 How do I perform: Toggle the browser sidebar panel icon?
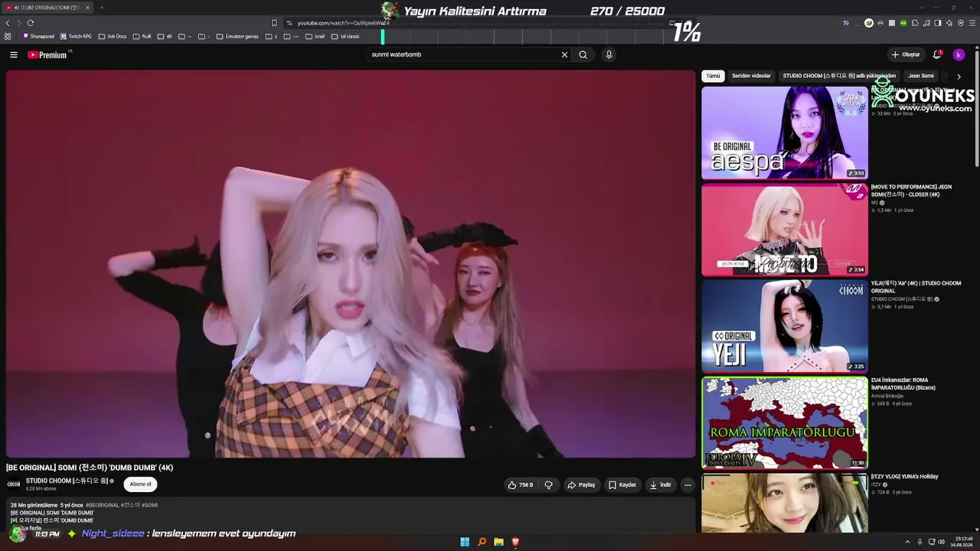coord(938,23)
